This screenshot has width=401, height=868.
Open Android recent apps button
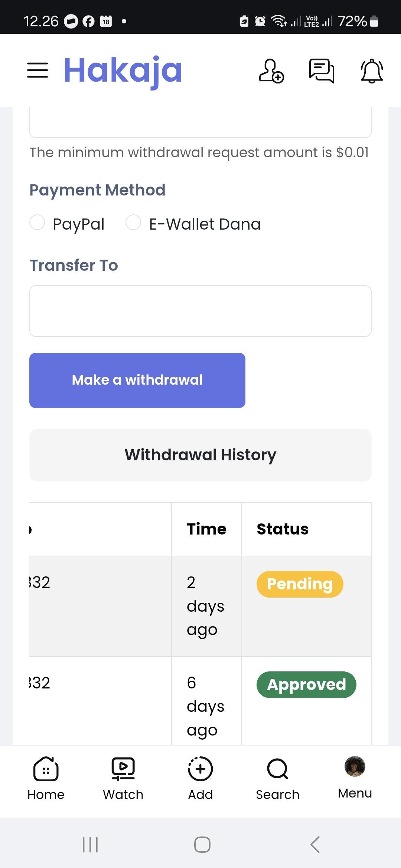click(90, 845)
